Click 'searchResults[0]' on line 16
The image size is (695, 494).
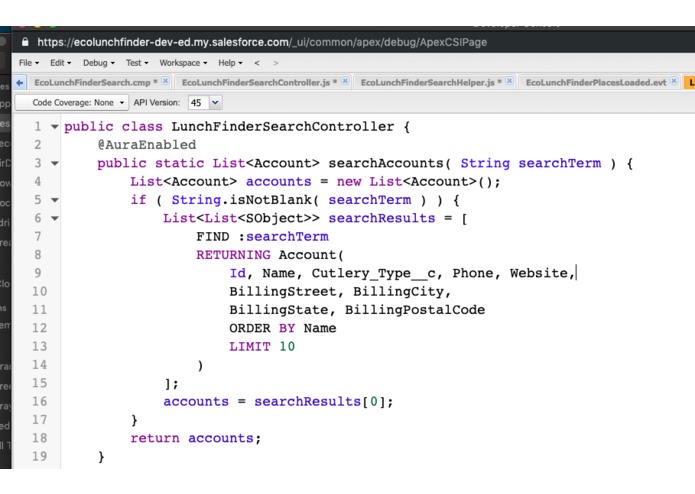[x=319, y=402]
